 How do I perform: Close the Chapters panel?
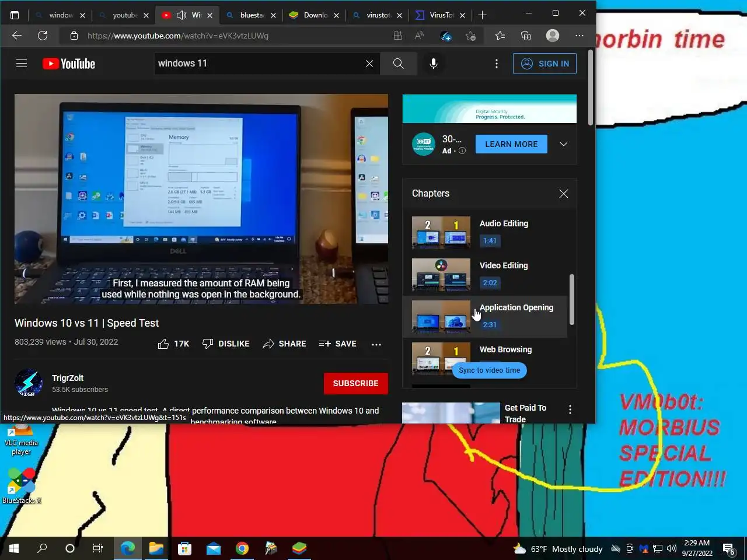564,194
